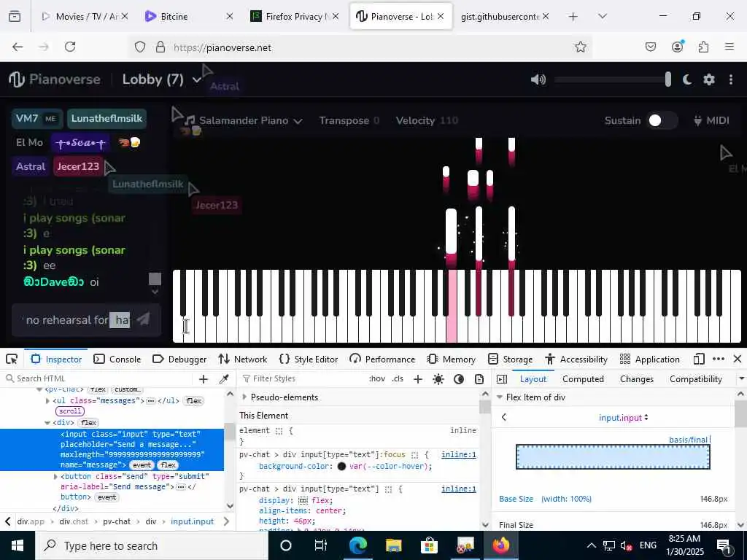Open the Accessibility tab
The width and height of the screenshot is (747, 560).
(576, 359)
